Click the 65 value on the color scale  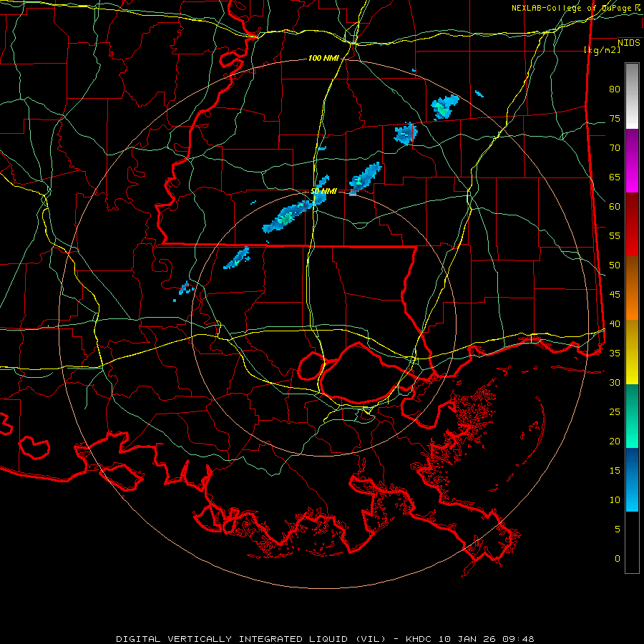(x=615, y=177)
